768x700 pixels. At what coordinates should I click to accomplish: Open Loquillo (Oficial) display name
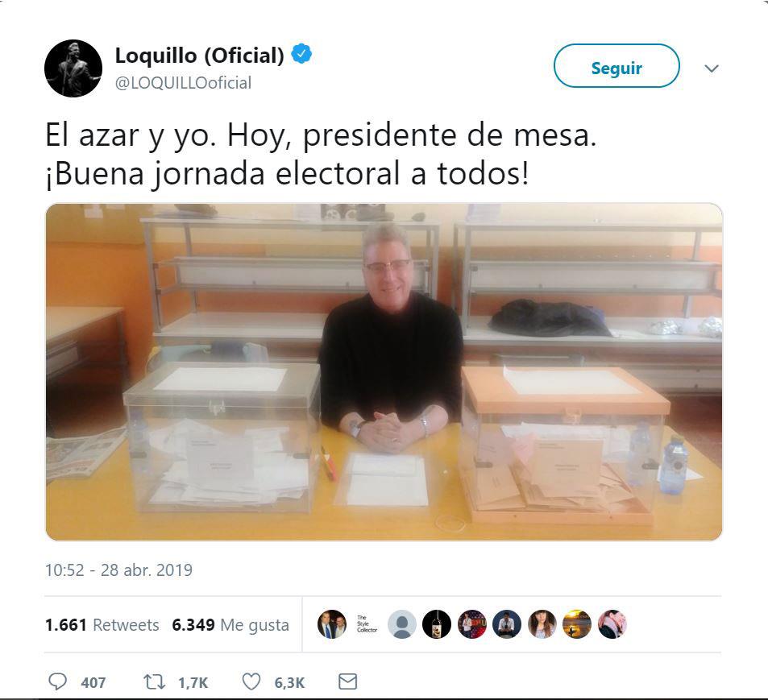tap(199, 55)
